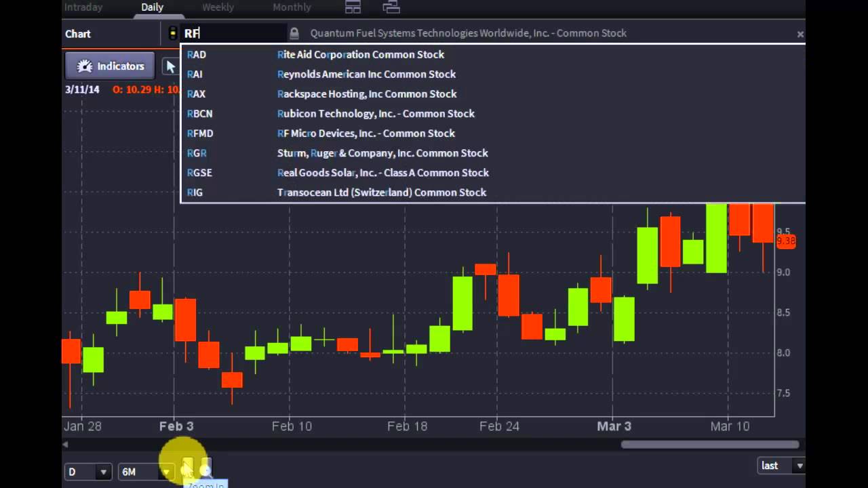Click the zoom out magnifier icon
868x488 pixels.
[x=205, y=468]
